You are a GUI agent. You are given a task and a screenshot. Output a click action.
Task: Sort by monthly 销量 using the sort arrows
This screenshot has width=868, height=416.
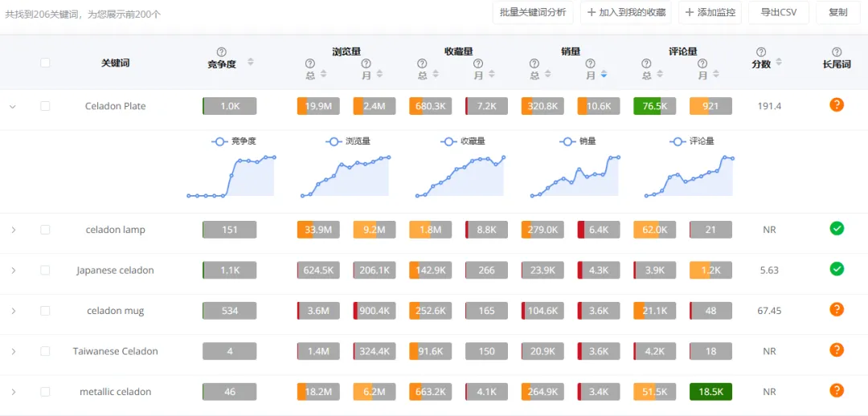click(604, 75)
